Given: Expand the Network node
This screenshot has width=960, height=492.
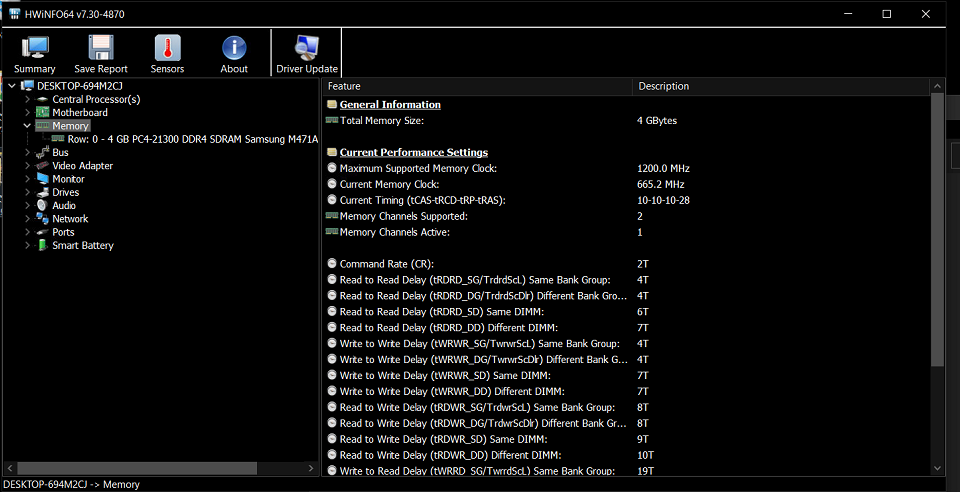Looking at the screenshot, I should [28, 218].
